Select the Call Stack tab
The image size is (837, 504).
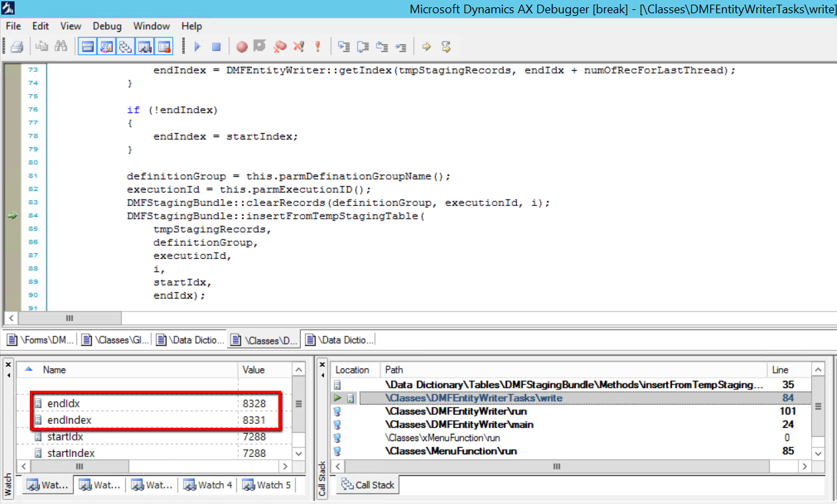pos(368,485)
